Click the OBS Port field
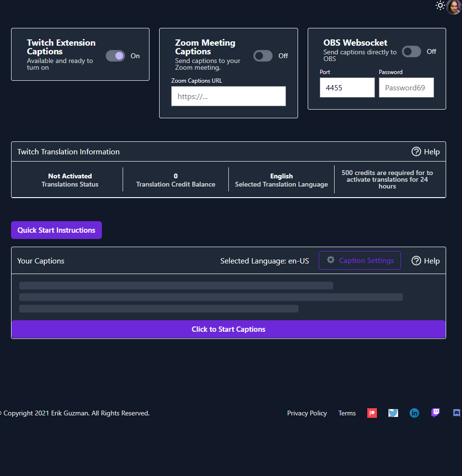This screenshot has width=462, height=476. point(347,88)
